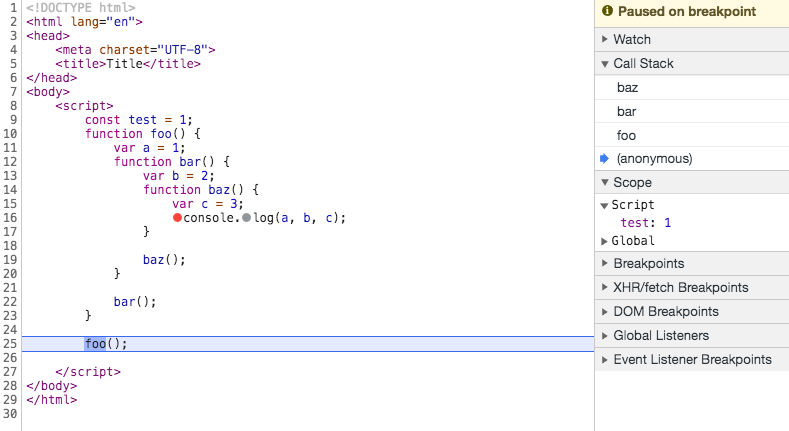Expand the Event Listener Breakpoints section
This screenshot has width=789, height=431.
coord(692,360)
